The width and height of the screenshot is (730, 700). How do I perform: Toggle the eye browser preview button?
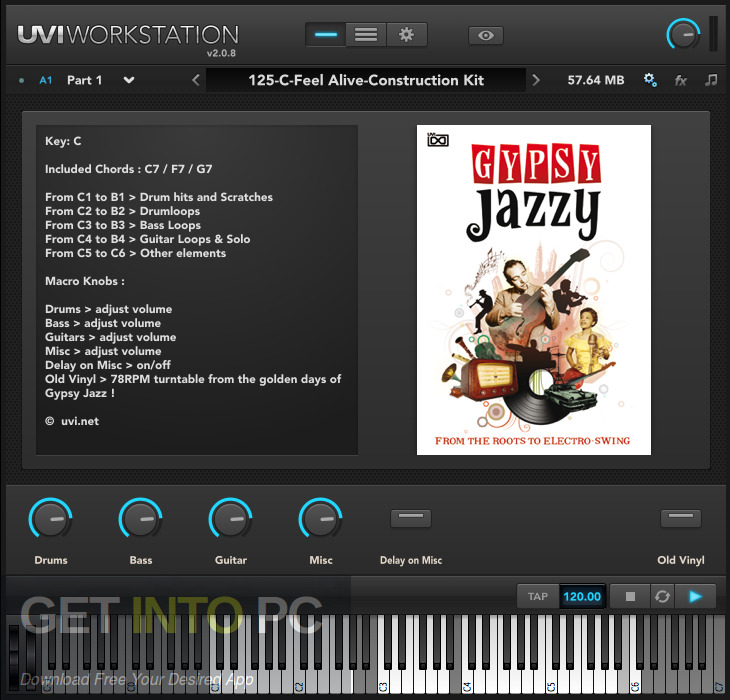coord(486,35)
